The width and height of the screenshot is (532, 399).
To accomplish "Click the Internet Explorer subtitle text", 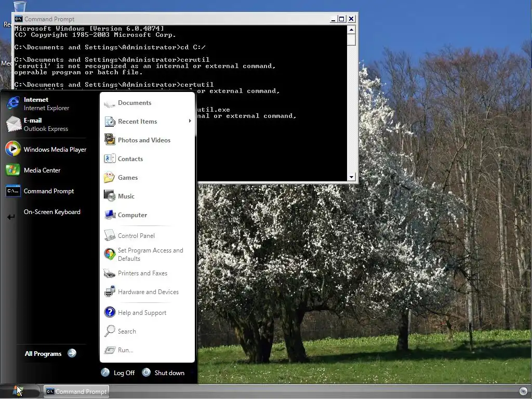I will [46, 108].
